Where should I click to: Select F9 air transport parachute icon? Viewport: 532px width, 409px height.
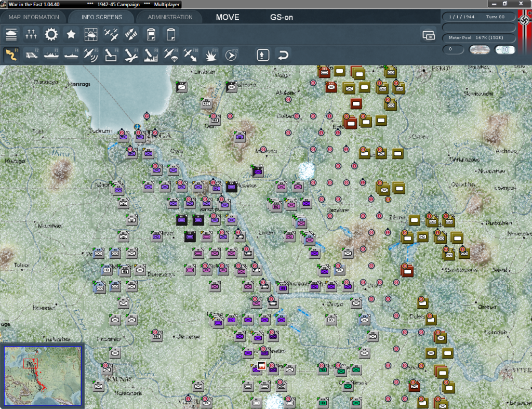coord(171,55)
